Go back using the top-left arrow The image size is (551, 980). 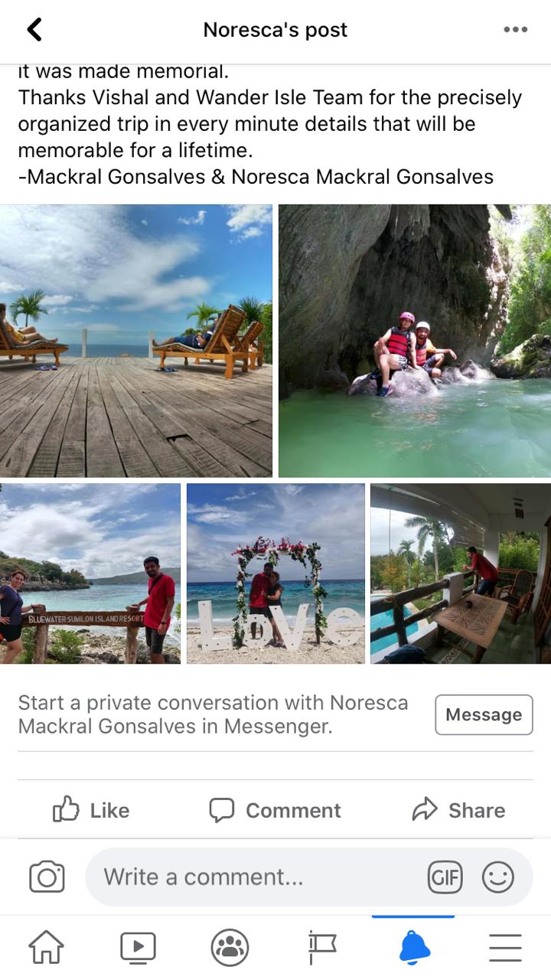(34, 30)
